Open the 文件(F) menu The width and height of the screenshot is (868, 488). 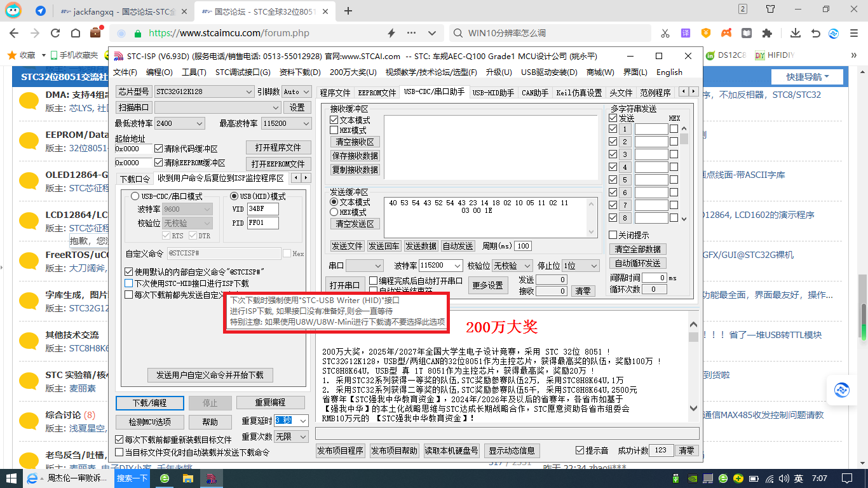point(125,72)
